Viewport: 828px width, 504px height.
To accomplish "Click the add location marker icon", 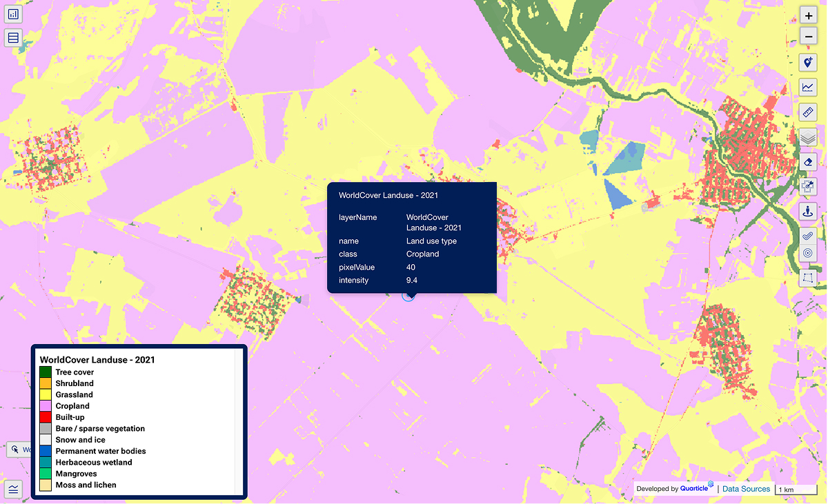I will pyautogui.click(x=807, y=62).
